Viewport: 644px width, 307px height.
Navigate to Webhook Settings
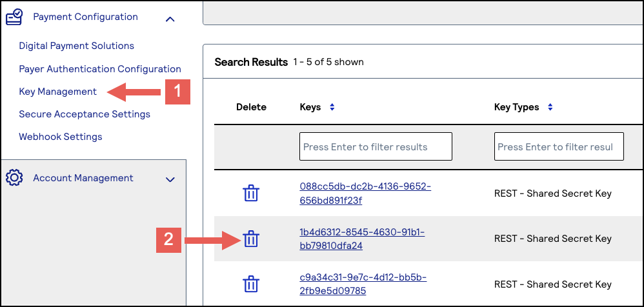61,137
